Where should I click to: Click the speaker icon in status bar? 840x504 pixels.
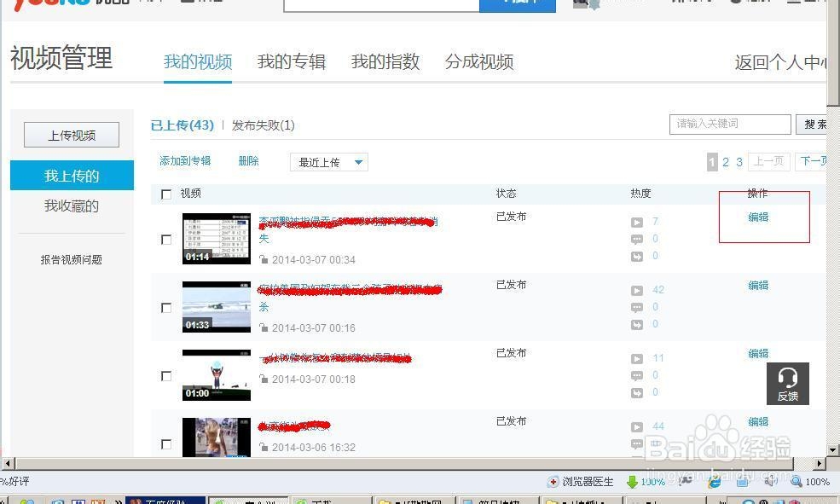point(772,481)
